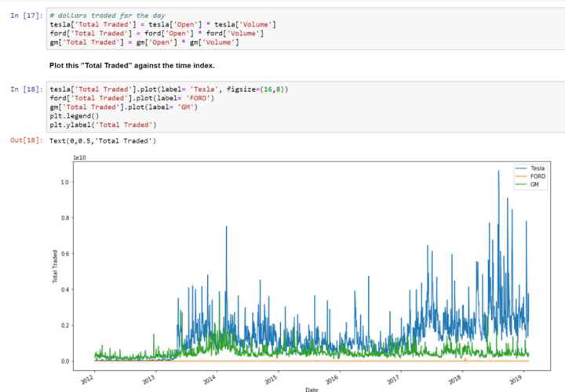Image resolution: width=565 pixels, height=392 pixels.
Task: Click the 2012 x-axis tick label
Action: coord(88,379)
